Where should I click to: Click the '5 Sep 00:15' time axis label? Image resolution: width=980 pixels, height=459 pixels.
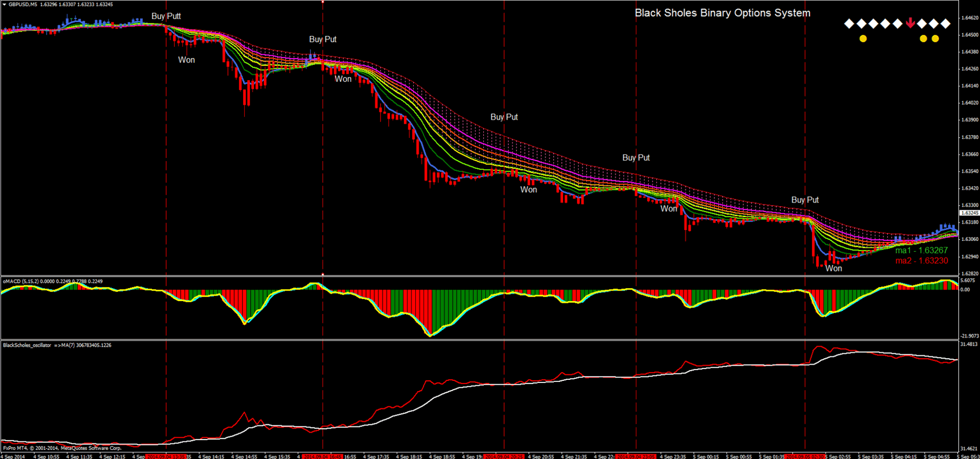706,456
